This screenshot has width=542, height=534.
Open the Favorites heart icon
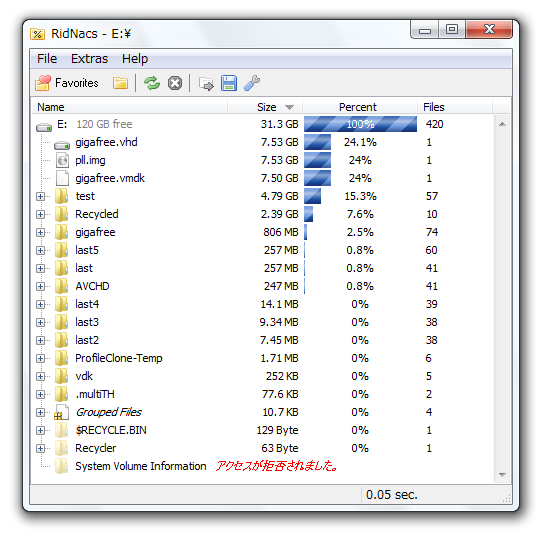[43, 83]
